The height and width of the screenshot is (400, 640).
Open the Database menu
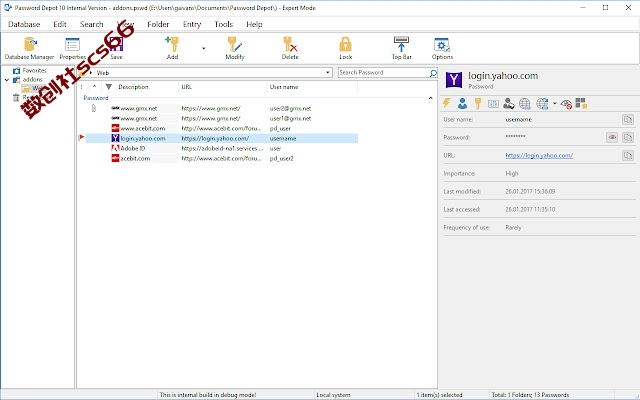tap(24, 24)
